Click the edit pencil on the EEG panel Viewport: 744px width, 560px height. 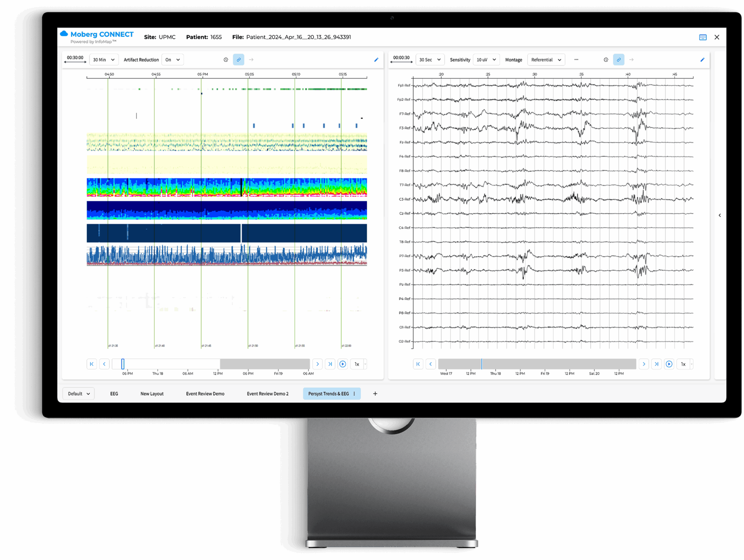pyautogui.click(x=702, y=60)
